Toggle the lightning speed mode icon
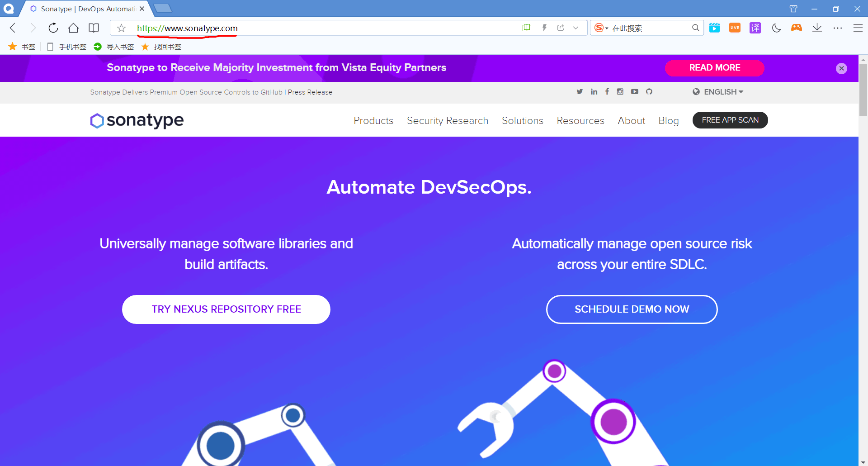 tap(544, 28)
